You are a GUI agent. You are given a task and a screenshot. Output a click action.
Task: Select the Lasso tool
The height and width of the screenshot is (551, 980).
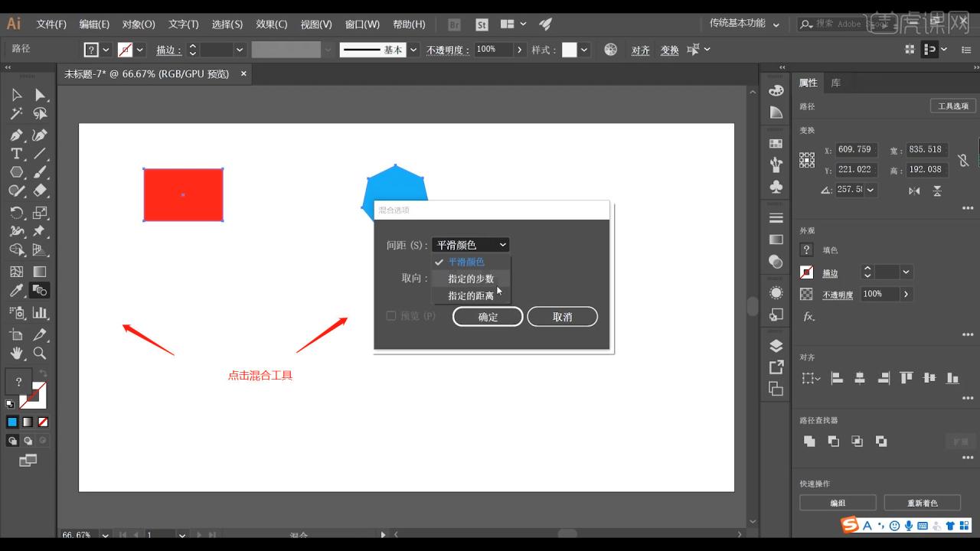[x=40, y=114]
